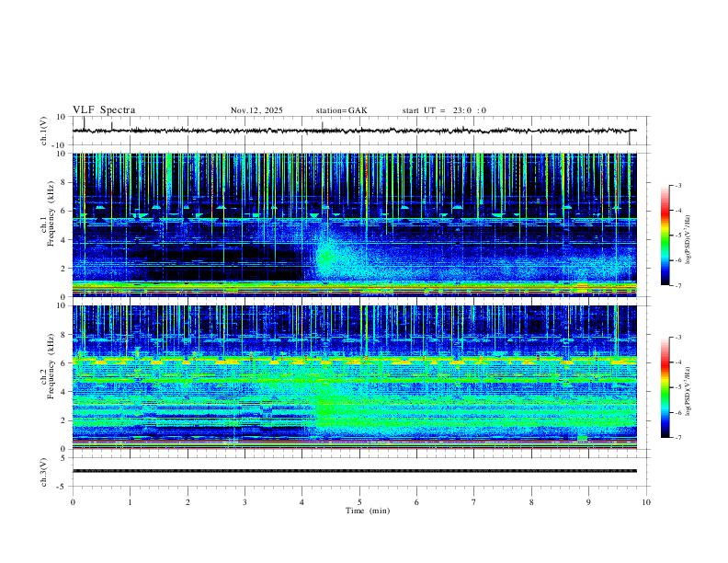Click the "ch.1(V)" waveform axis label
Image resolution: width=728 pixels, height=563 pixels.
click(44, 131)
